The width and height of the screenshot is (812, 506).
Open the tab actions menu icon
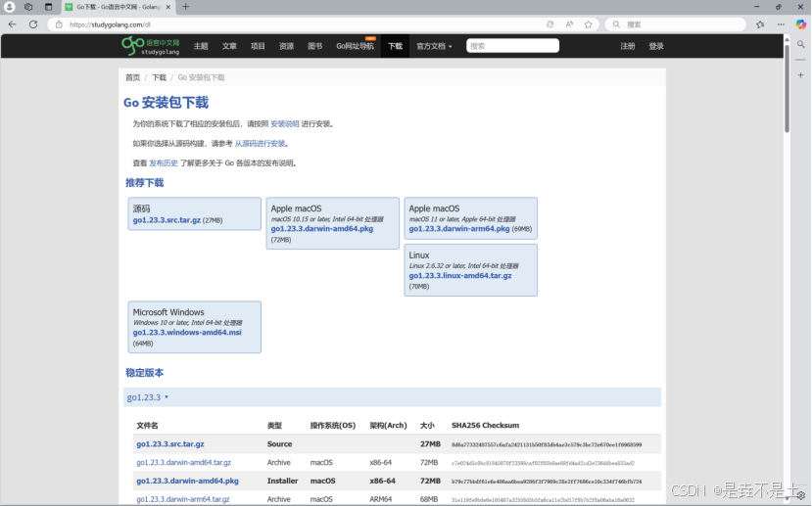tap(48, 7)
